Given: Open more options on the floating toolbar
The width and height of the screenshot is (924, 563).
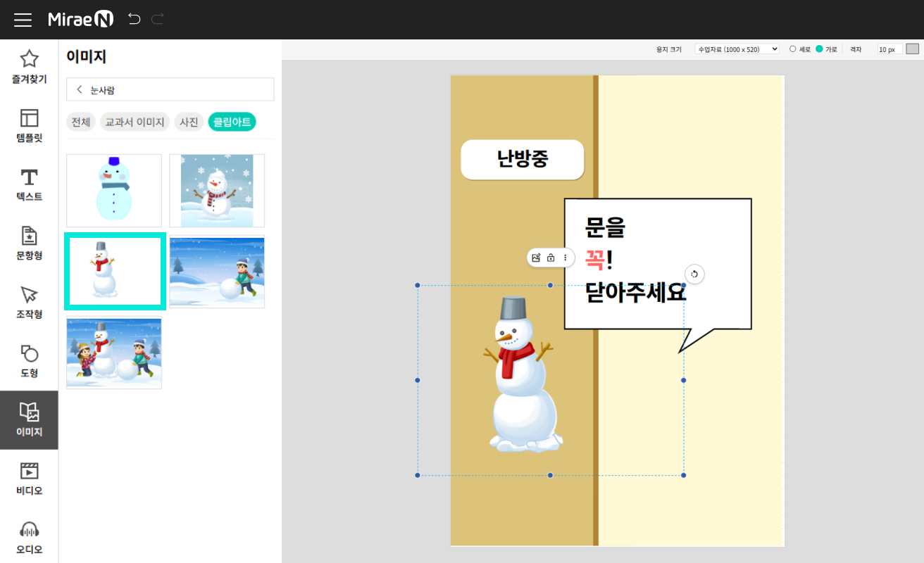Looking at the screenshot, I should [565, 258].
